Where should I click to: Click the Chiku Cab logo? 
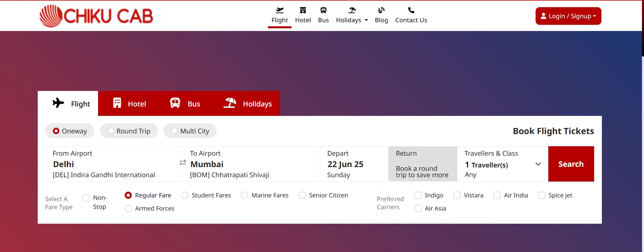tap(96, 16)
